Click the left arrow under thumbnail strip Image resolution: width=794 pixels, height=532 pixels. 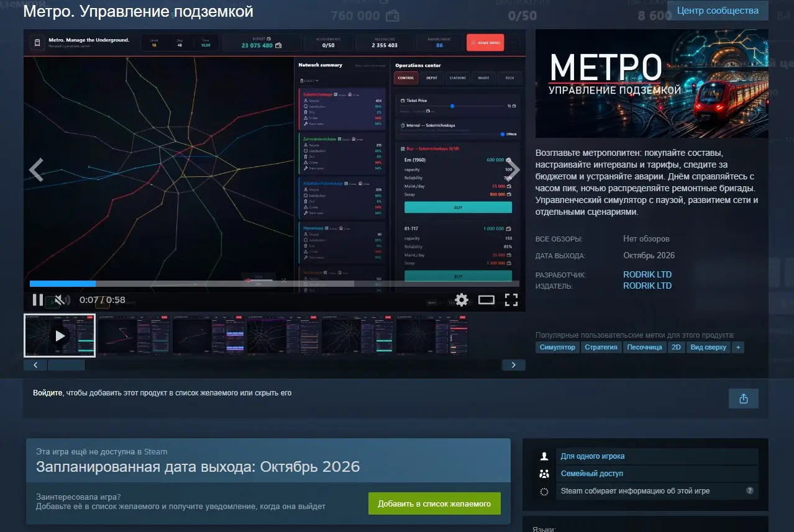(35, 365)
